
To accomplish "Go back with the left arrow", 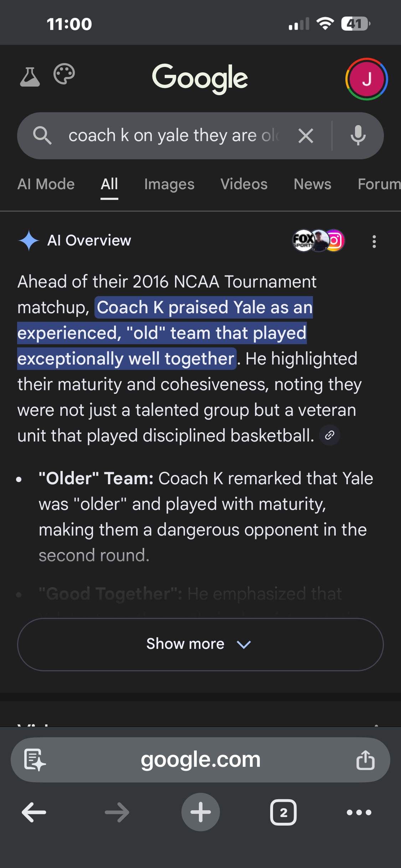I will click(34, 812).
